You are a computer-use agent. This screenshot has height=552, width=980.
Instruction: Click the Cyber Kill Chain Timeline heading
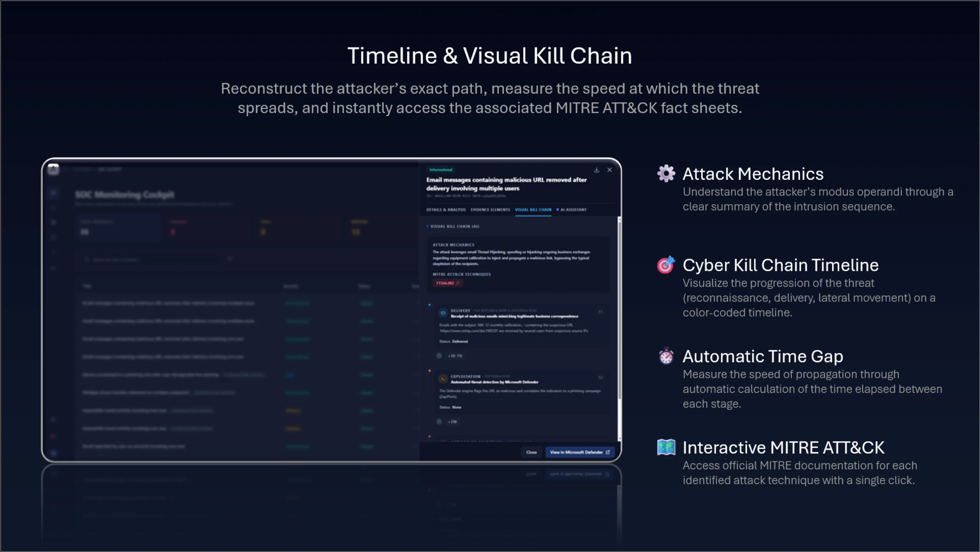[x=781, y=265]
